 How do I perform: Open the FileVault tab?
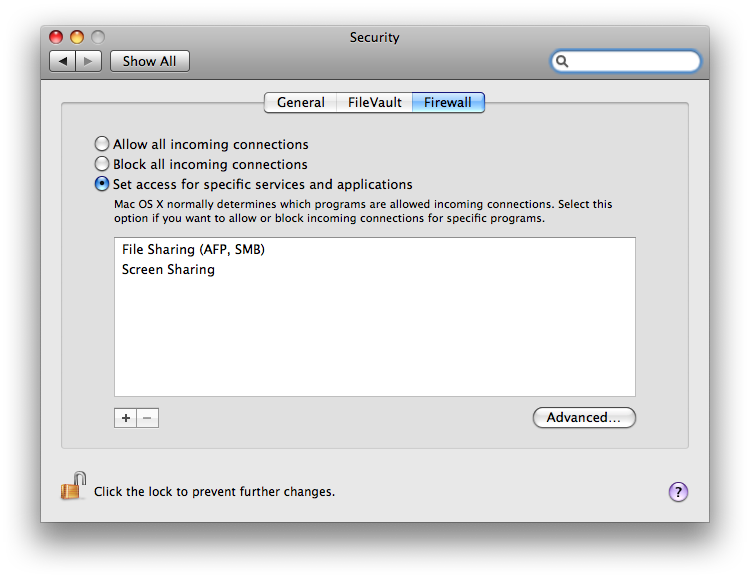pos(374,102)
